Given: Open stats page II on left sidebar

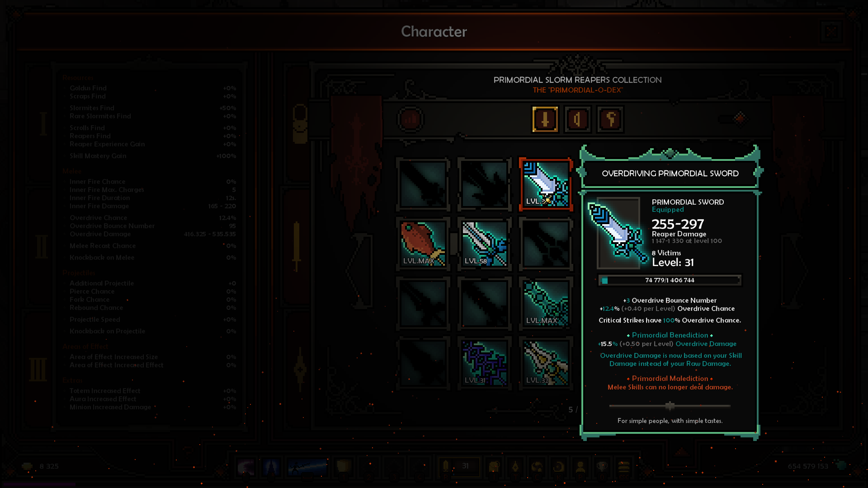Looking at the screenshot, I should coord(41,246).
